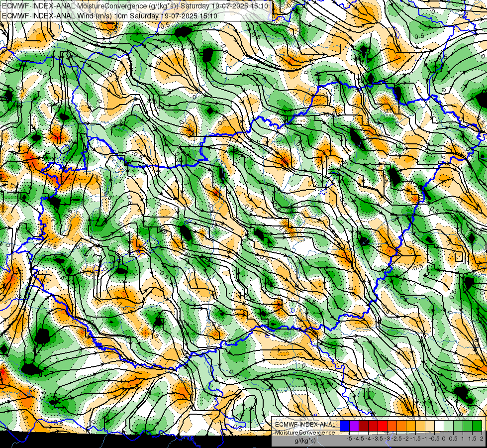Click the Wind (m/s) 10m title line

tap(109, 15)
